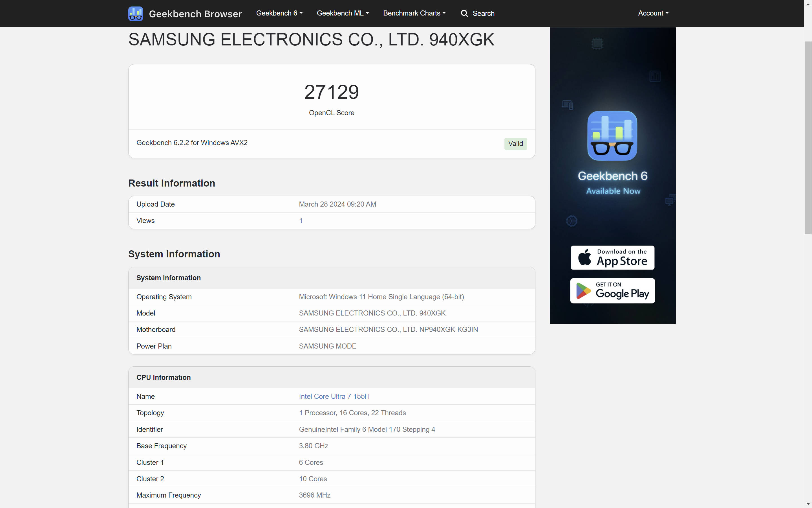The height and width of the screenshot is (508, 812).
Task: Click 'Microsoft Windows 11 Home Single Language (64-bit)'
Action: tap(381, 297)
